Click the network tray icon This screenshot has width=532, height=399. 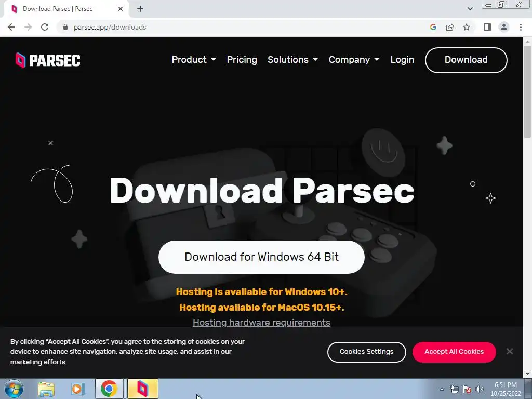pos(454,389)
